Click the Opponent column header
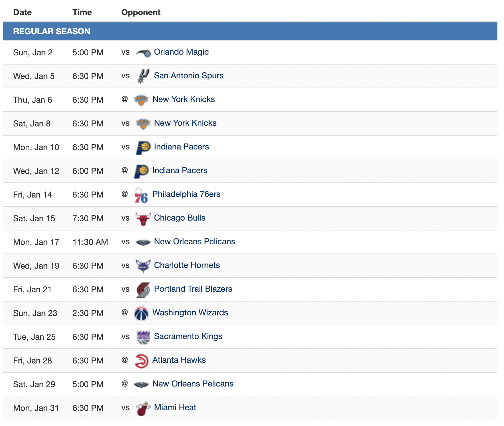Screen dimensions: 504x426 (x=141, y=13)
